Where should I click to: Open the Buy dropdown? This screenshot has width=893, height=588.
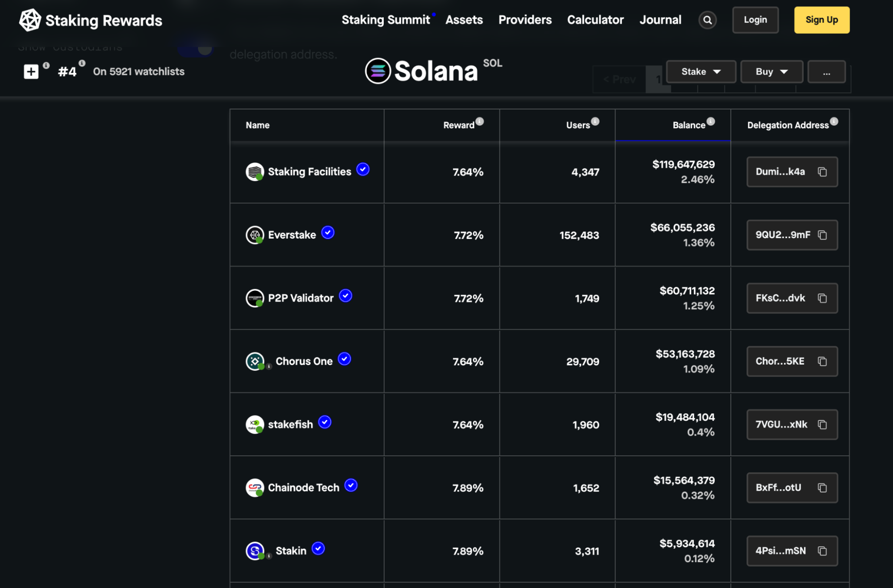pos(771,72)
